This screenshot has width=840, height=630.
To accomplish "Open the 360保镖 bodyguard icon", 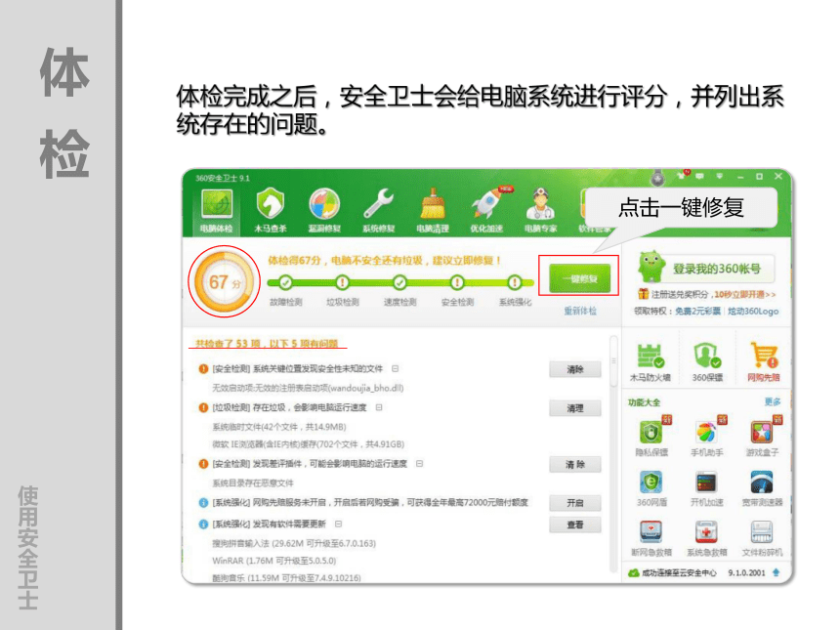I will point(707,361).
